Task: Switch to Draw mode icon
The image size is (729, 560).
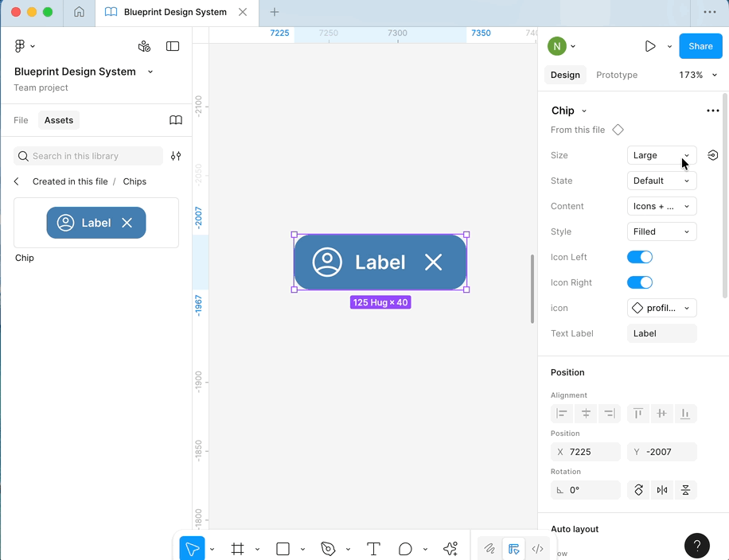Action: tap(489, 549)
